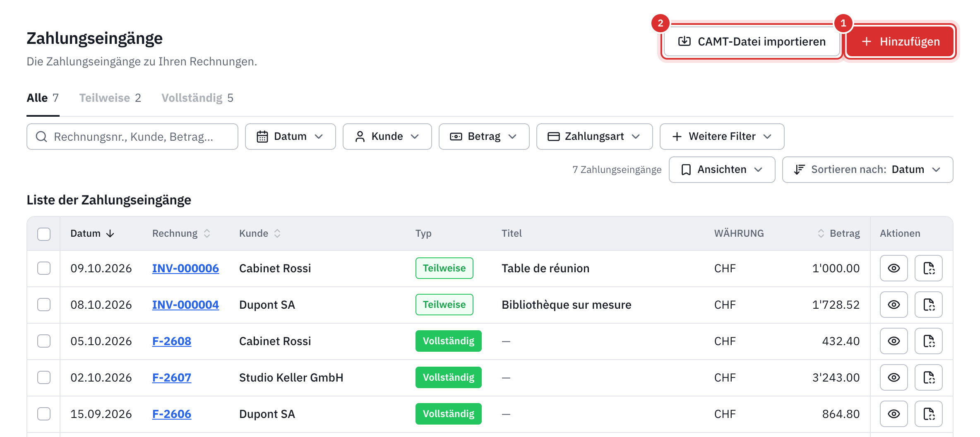Click the Teilweise badge for Cabinet Rossi
This screenshot has width=980, height=437.
(x=444, y=268)
